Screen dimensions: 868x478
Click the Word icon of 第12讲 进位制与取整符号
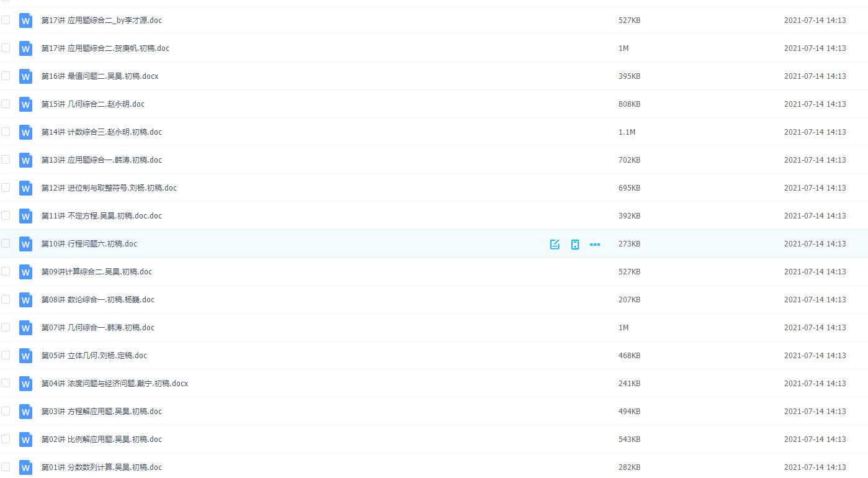pos(25,188)
